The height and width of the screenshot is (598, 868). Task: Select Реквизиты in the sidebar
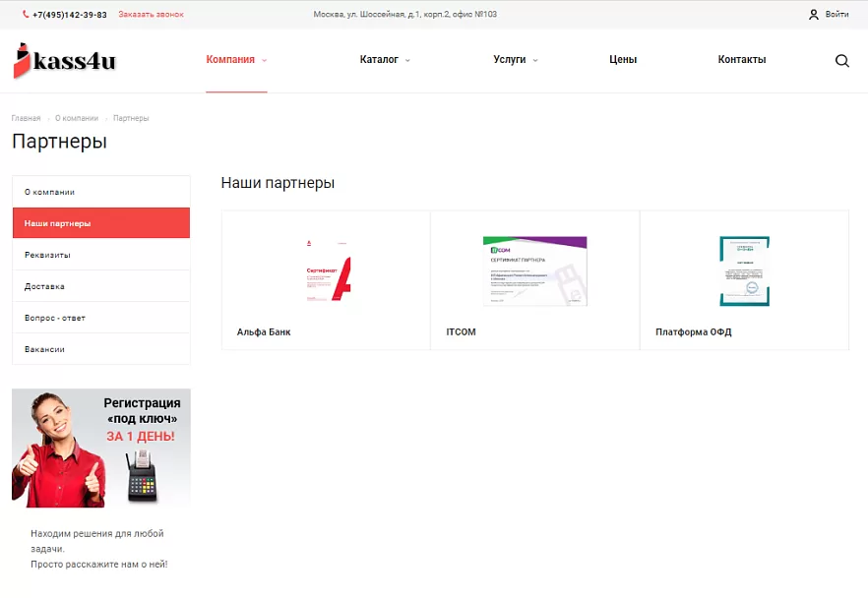(101, 255)
